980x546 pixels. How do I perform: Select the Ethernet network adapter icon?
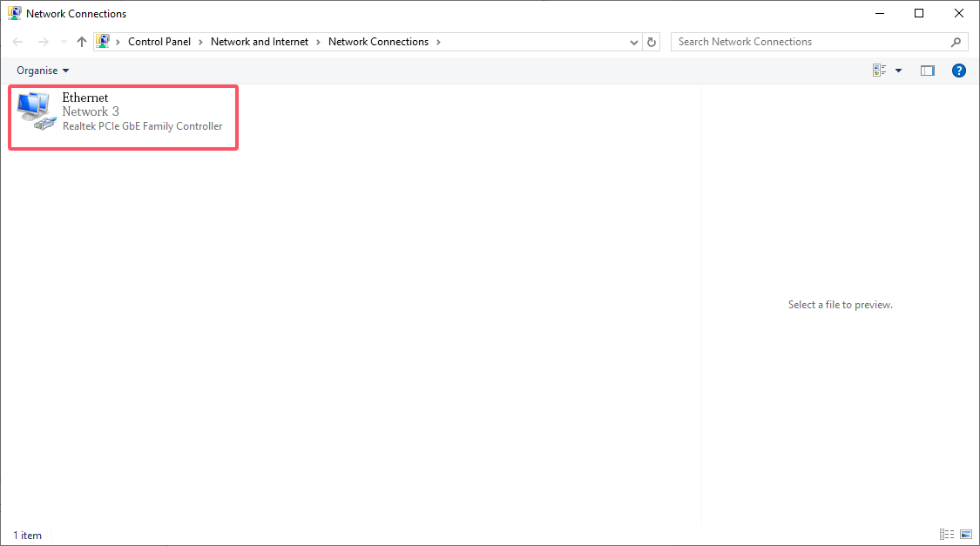coord(35,111)
